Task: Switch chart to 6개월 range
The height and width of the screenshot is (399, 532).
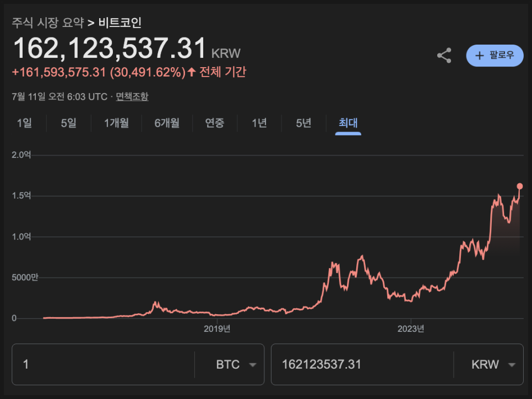Action: 167,123
